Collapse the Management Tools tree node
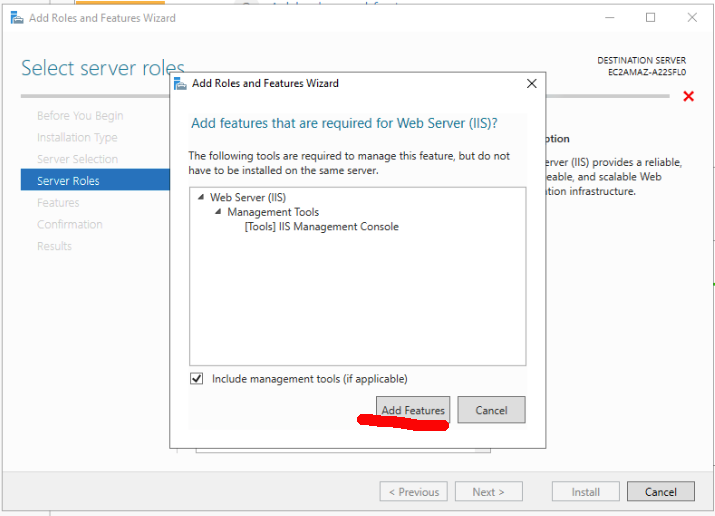 click(x=218, y=212)
